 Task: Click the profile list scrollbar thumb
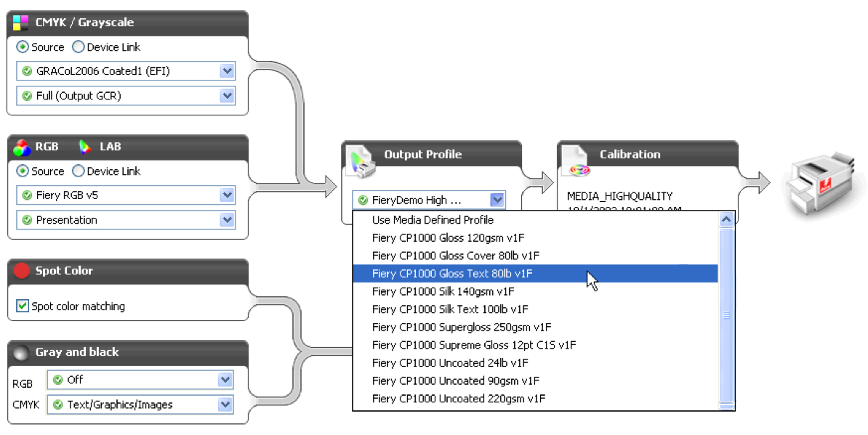[726, 315]
